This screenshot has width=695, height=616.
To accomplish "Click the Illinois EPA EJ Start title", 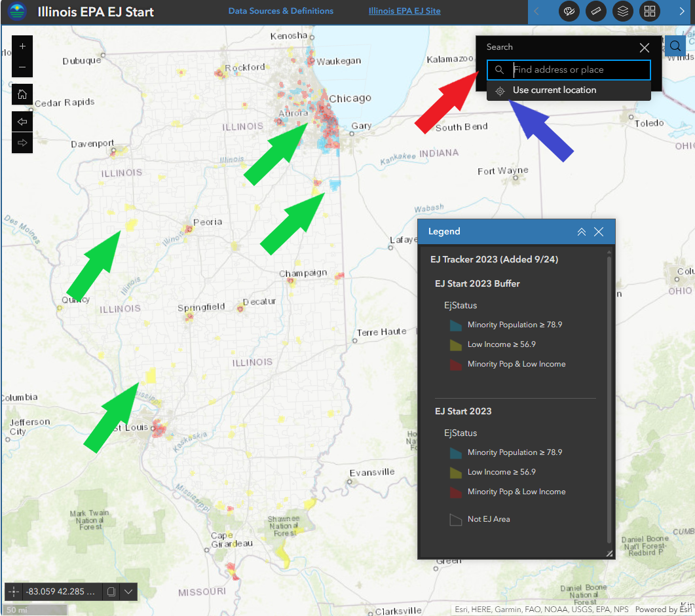I will pos(95,12).
